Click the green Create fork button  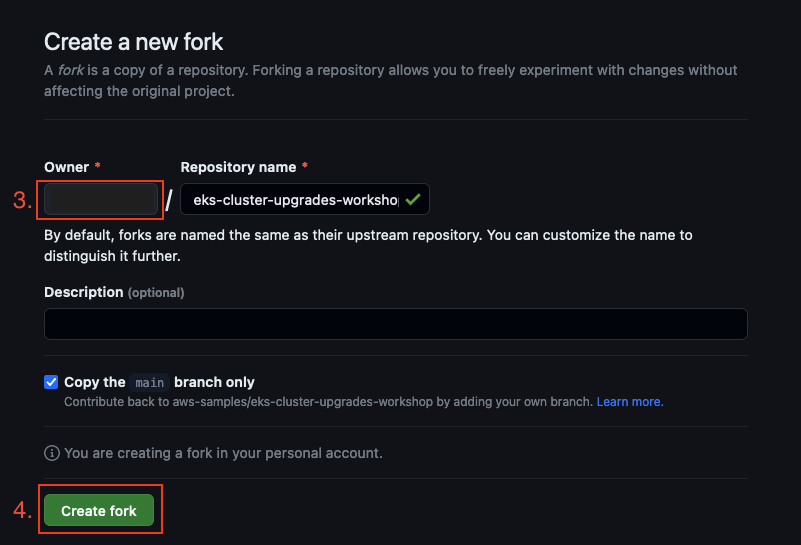[x=99, y=510]
